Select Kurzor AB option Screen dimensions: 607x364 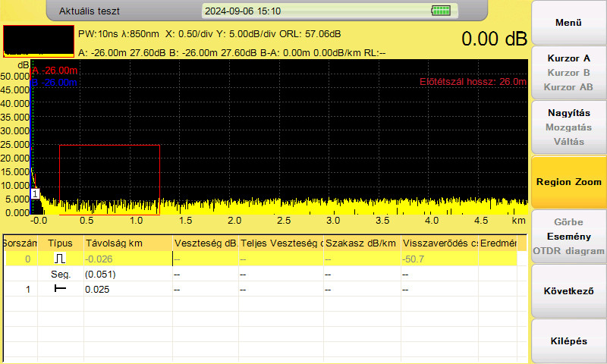coord(568,87)
